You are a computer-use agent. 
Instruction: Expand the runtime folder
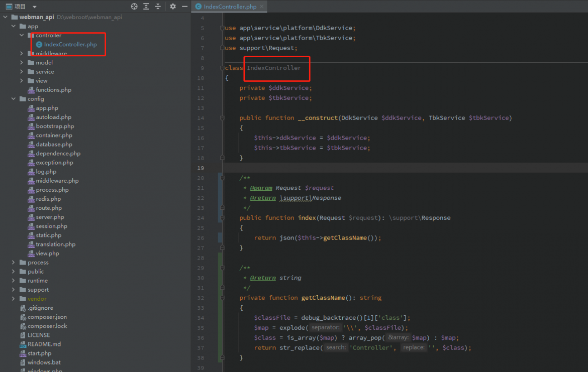[14, 280]
